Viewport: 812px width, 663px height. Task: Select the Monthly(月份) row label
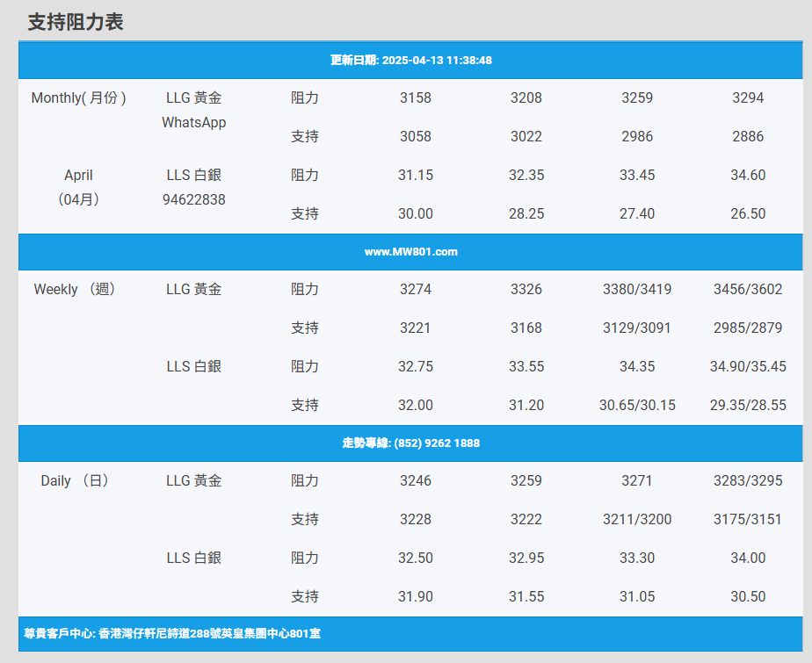tap(78, 98)
